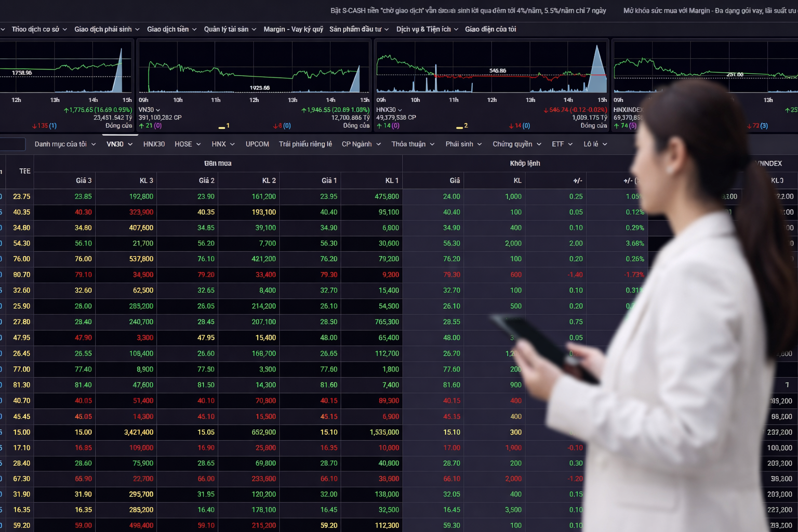Open 'Trái phiếu riêng lẻ' bond list
798x532 pixels.
pyautogui.click(x=305, y=144)
